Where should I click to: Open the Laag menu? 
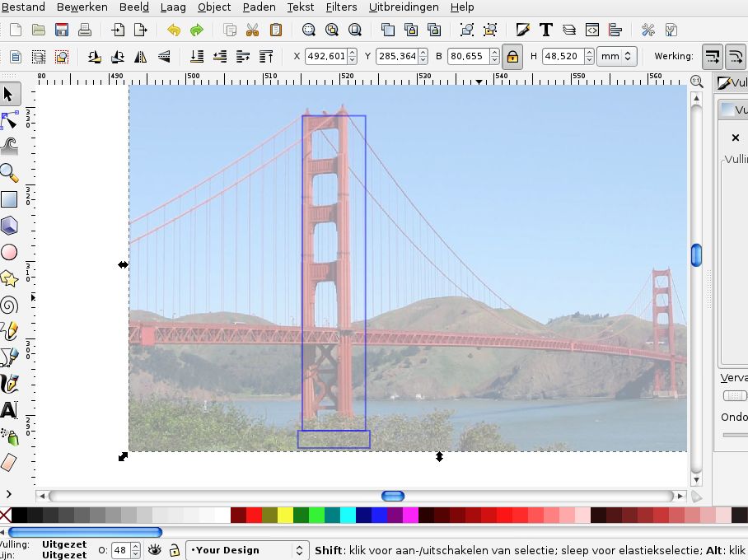173,7
